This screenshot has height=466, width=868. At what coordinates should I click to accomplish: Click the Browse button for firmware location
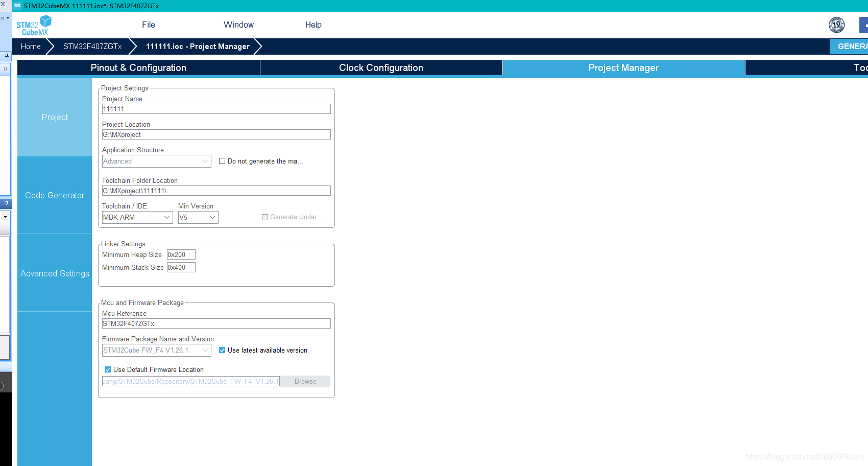coord(305,381)
